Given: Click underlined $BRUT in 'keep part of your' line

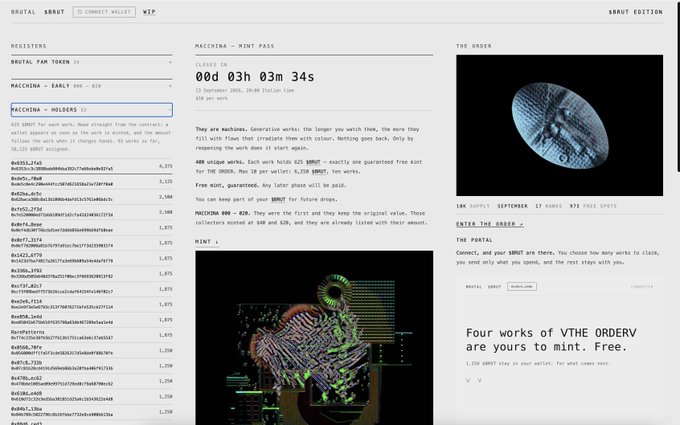Looking at the screenshot, I should [278, 199].
